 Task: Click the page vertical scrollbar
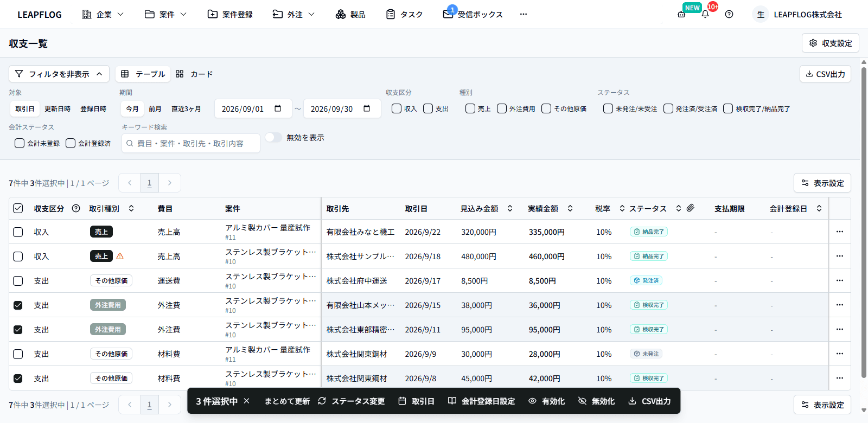point(864,222)
